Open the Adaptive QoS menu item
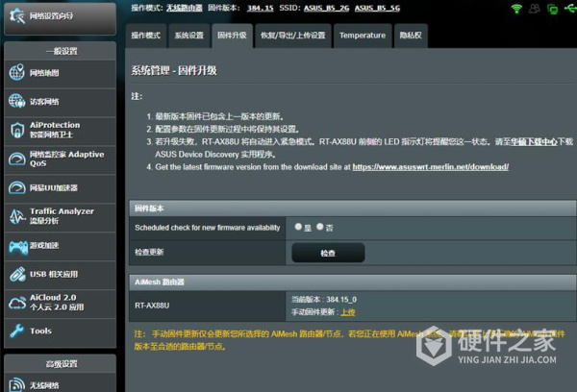The height and width of the screenshot is (392, 577). 60,159
